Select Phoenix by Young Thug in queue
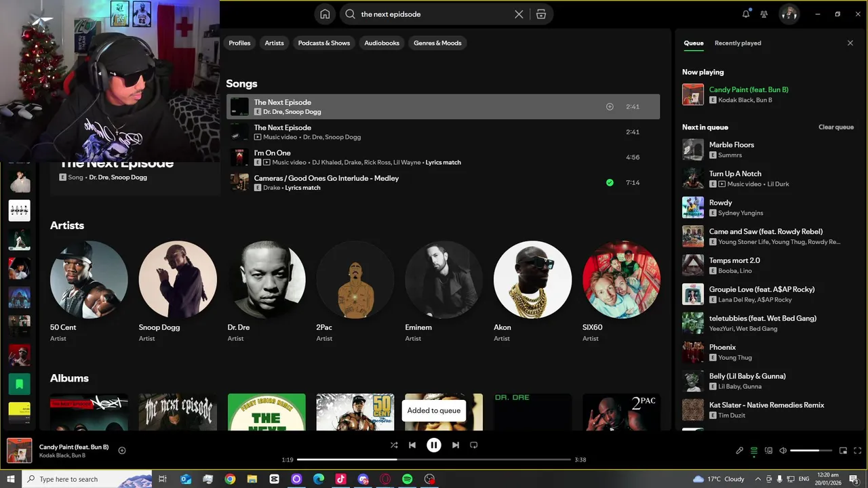Screen dimensions: 868x488 pos(768,352)
